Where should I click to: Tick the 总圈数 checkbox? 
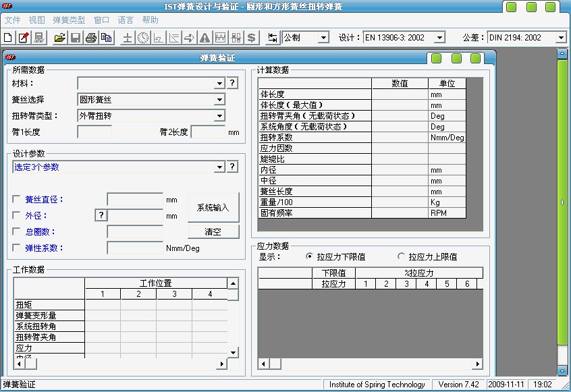pyautogui.click(x=16, y=231)
